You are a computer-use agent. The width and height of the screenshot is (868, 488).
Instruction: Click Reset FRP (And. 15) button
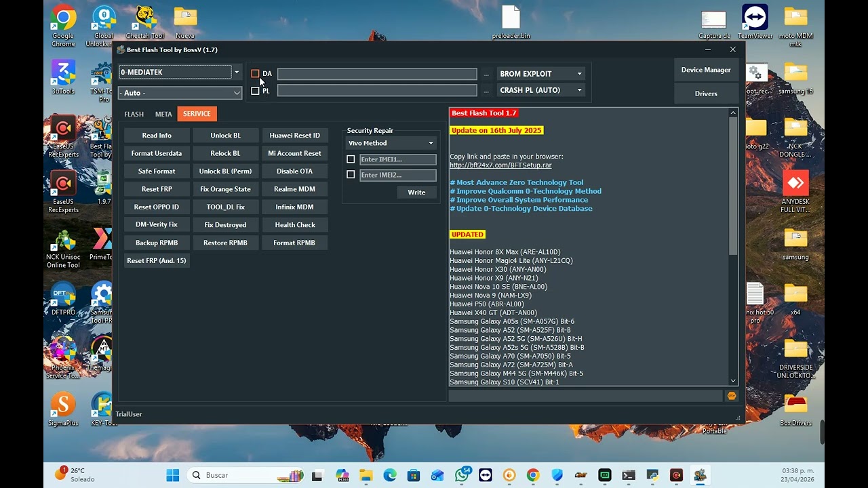click(x=157, y=260)
